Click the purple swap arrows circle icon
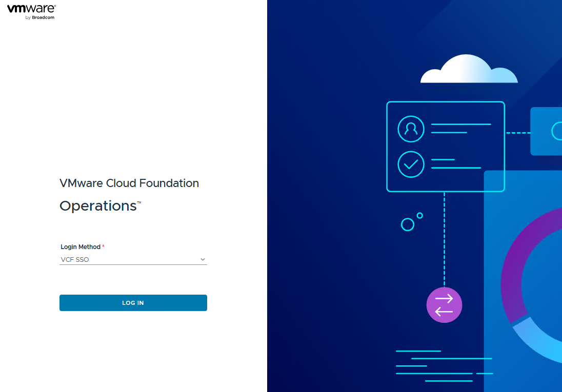Viewport: 562px width, 392px height. (x=444, y=305)
